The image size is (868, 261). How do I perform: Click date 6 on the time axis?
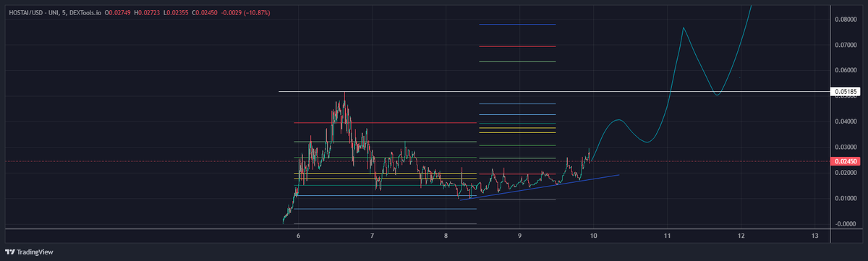(298, 236)
